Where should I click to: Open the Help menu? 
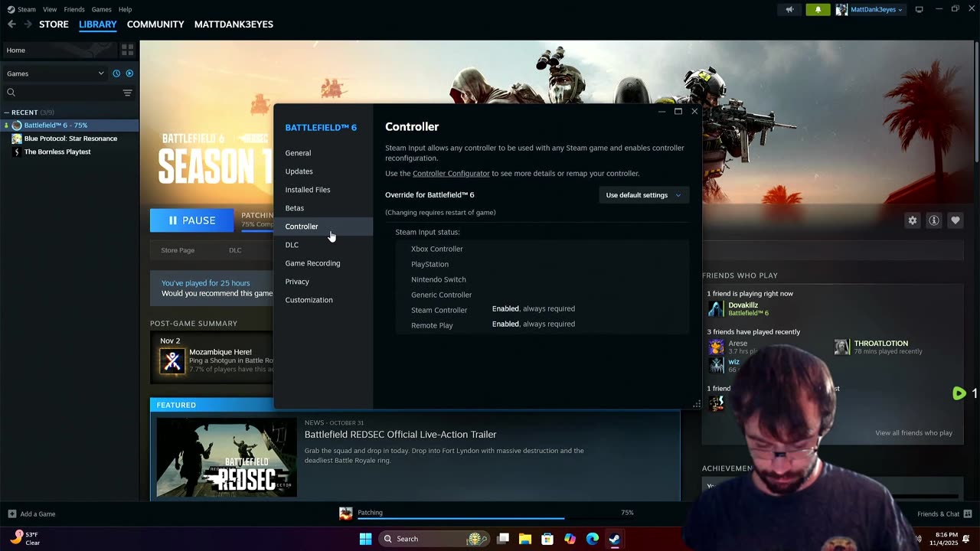(126, 9)
